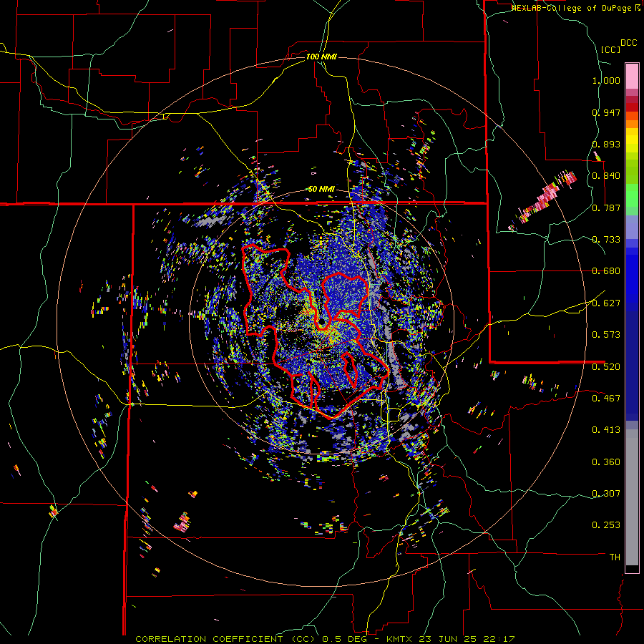The height and width of the screenshot is (644, 644).
Task: Click the 0.467 legend value
Action: pos(606,399)
